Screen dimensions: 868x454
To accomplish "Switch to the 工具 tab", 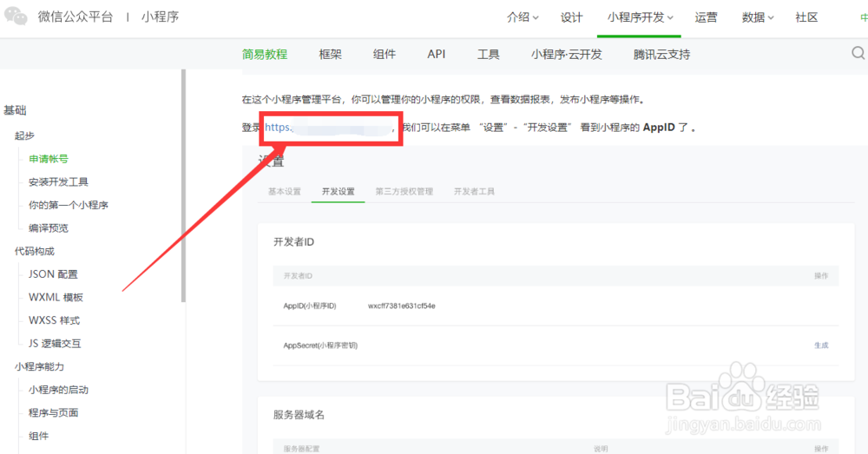I will click(x=488, y=55).
